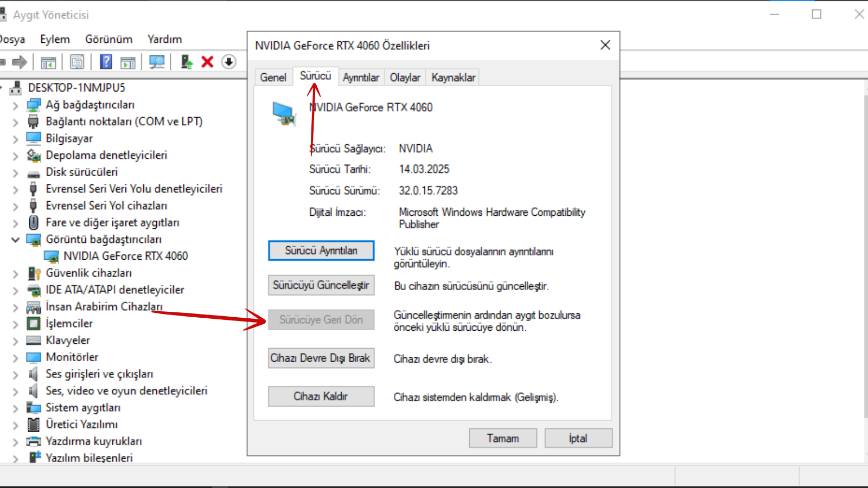Expand the Ağ bağdaştırıcıları node
868x488 pixels.
tap(15, 105)
